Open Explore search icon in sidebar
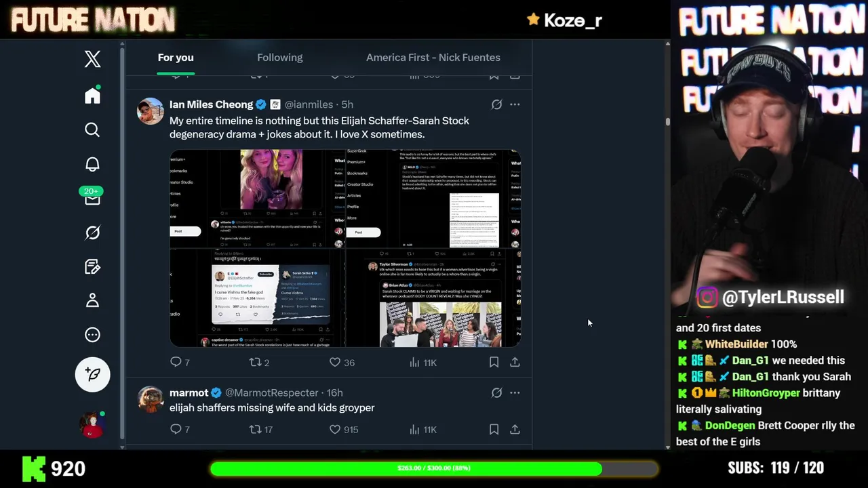The height and width of the screenshot is (488, 868). 92,129
